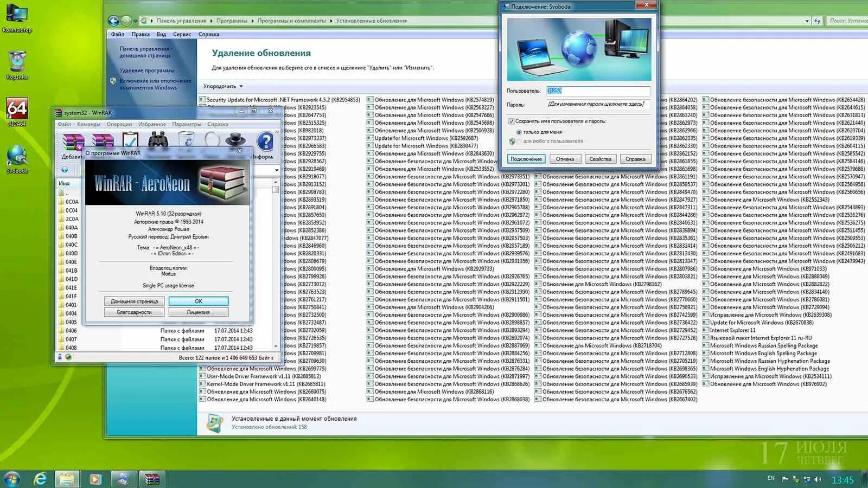
Task: Open network connection taskbar icon
Action: [123, 479]
